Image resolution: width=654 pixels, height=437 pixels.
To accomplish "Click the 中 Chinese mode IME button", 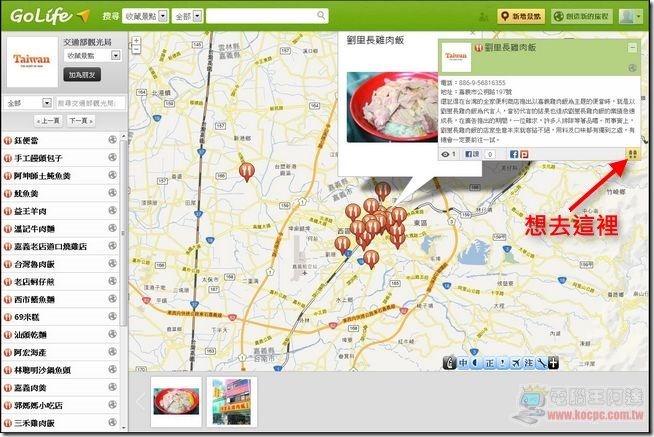I will pos(463,363).
